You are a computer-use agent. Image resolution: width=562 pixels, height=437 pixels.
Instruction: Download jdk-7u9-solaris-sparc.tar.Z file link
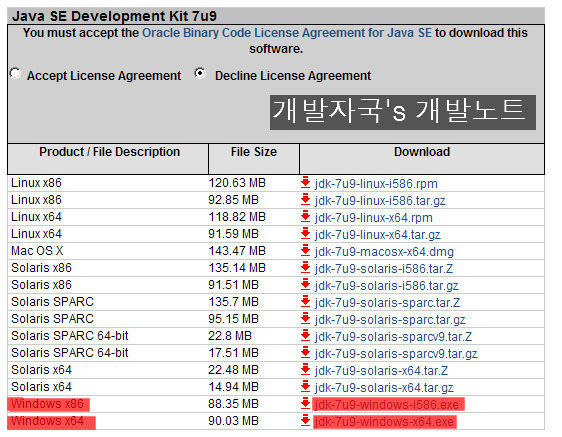tap(387, 303)
